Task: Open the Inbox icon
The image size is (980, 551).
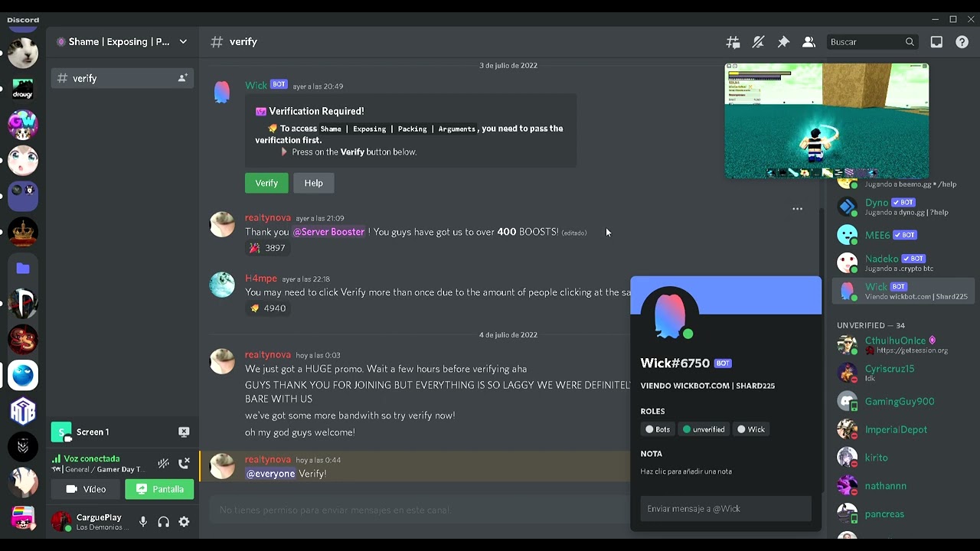Action: point(936,42)
